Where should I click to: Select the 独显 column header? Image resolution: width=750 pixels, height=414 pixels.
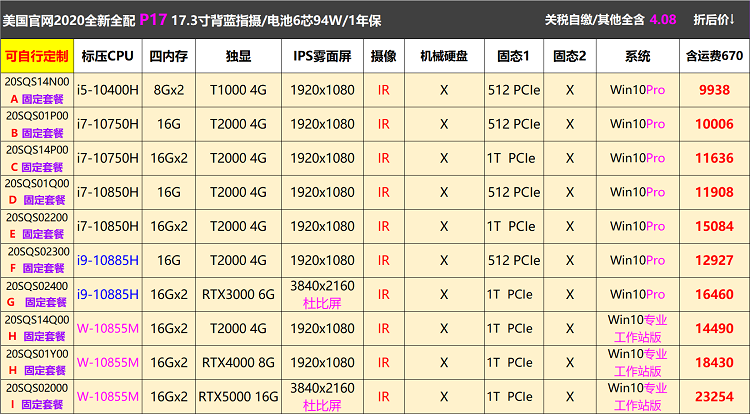click(x=237, y=55)
